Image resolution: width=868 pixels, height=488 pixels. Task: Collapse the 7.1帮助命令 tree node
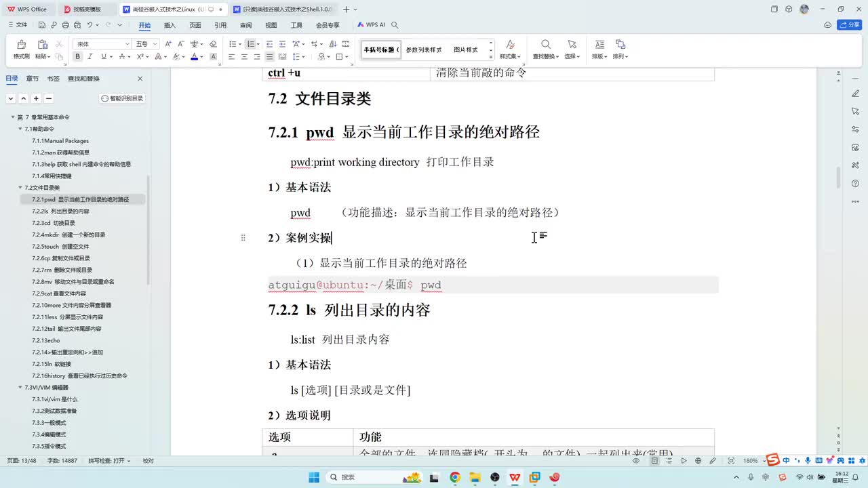(20, 129)
